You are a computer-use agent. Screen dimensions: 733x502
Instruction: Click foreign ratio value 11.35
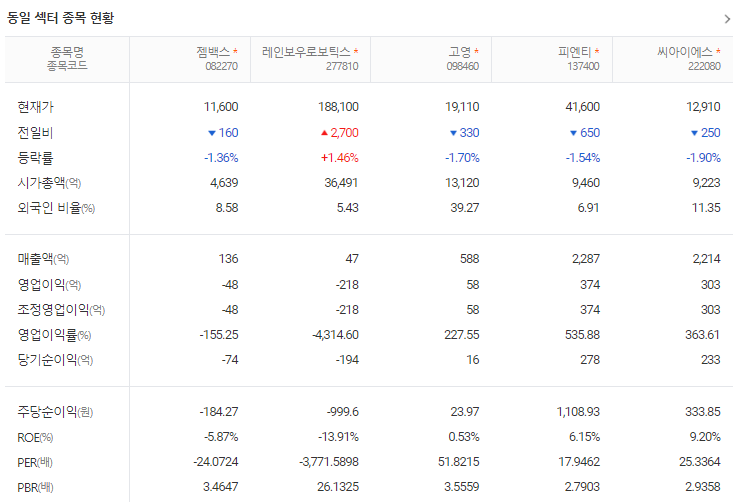(706, 208)
